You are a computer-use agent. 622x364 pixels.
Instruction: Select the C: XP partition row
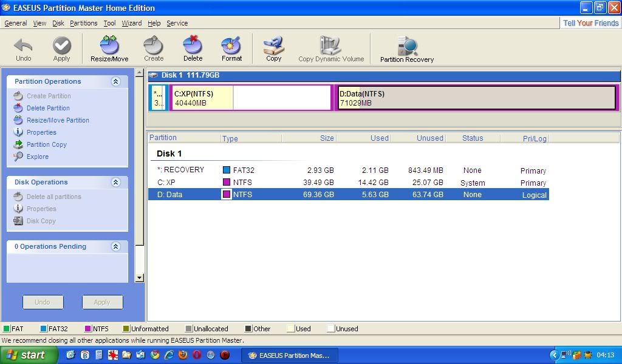(348, 182)
